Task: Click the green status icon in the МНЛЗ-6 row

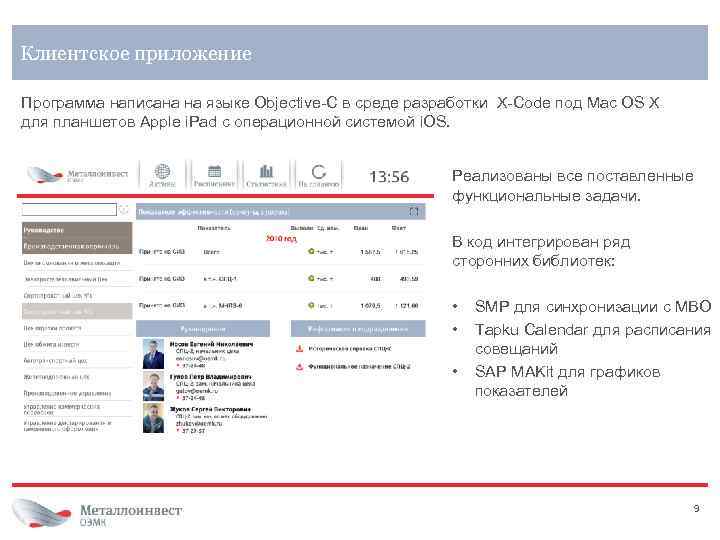Action: [x=311, y=305]
